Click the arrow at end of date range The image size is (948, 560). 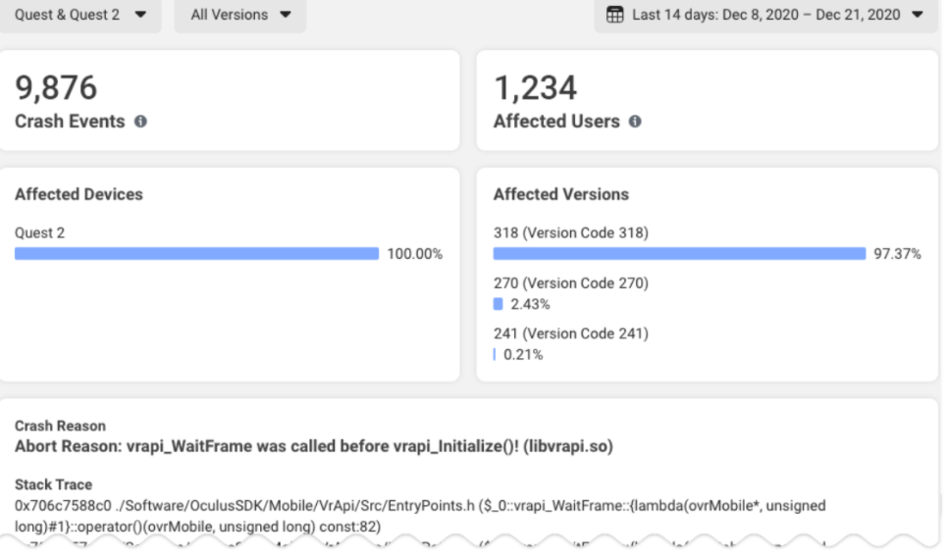[x=918, y=15]
